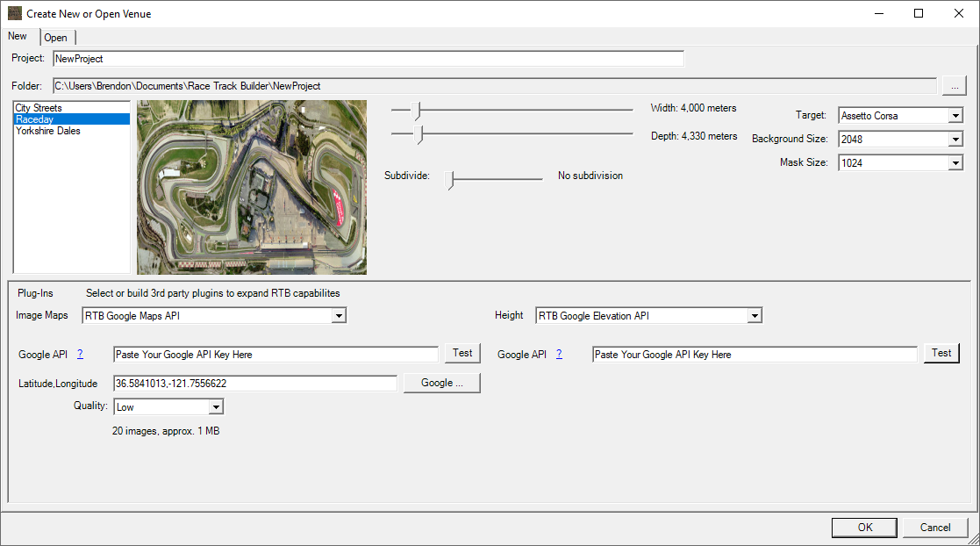The width and height of the screenshot is (980, 546).
Task: Expand the Image Maps plugin dropdown
Action: click(x=215, y=316)
